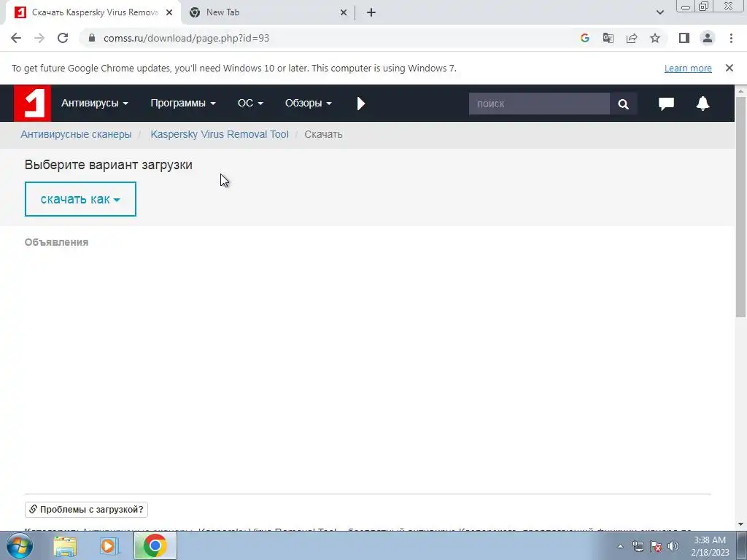Launch Windows Media Player from taskbar
The image size is (747, 560).
pyautogui.click(x=109, y=545)
